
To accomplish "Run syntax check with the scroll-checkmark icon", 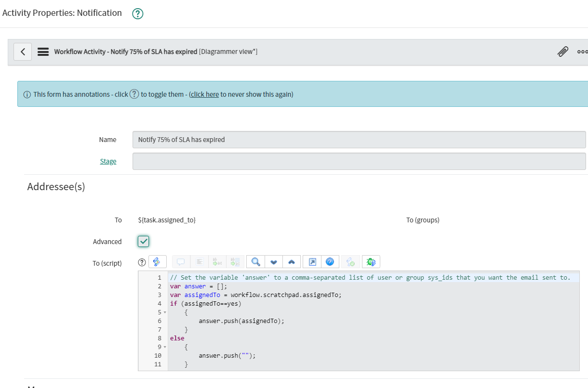I will click(350, 261).
